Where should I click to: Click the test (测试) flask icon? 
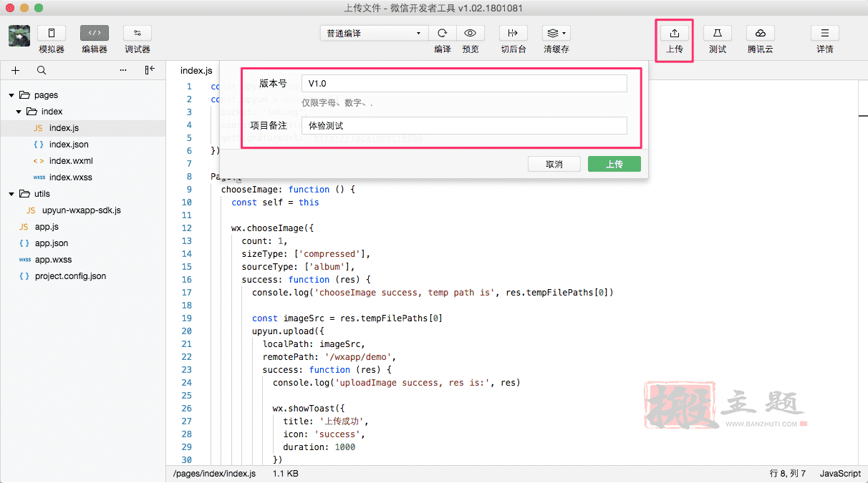point(718,33)
